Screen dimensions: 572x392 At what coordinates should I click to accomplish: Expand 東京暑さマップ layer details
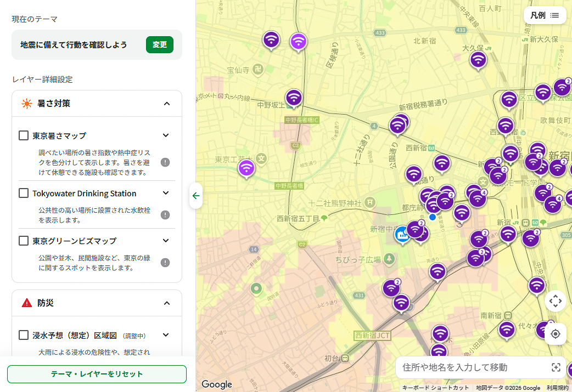[x=166, y=135]
